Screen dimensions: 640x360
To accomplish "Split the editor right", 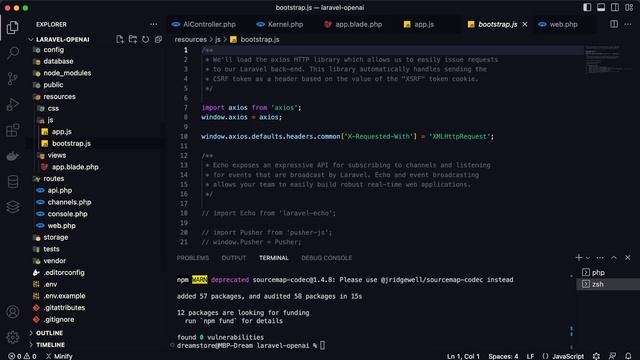I will (x=614, y=24).
